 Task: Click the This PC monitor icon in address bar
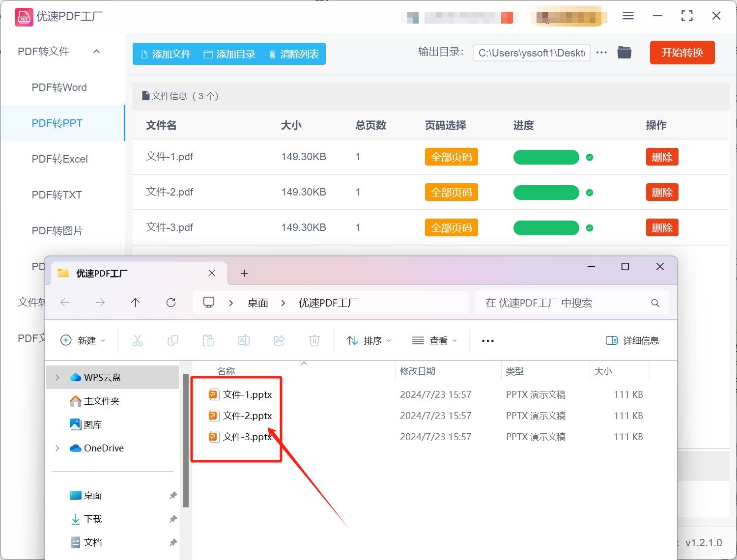tap(209, 303)
